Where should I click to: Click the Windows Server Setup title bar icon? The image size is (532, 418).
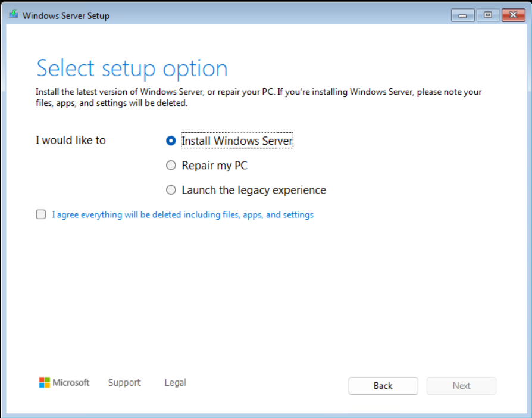click(14, 14)
